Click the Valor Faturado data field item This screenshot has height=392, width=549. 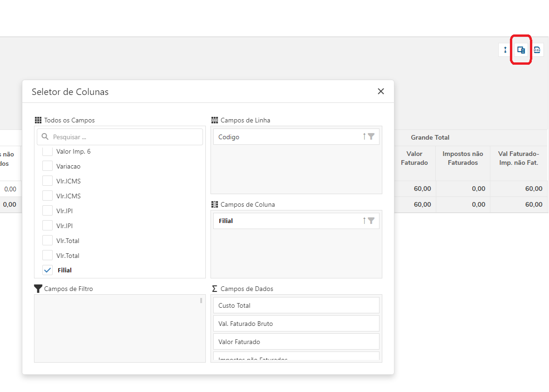click(x=296, y=342)
